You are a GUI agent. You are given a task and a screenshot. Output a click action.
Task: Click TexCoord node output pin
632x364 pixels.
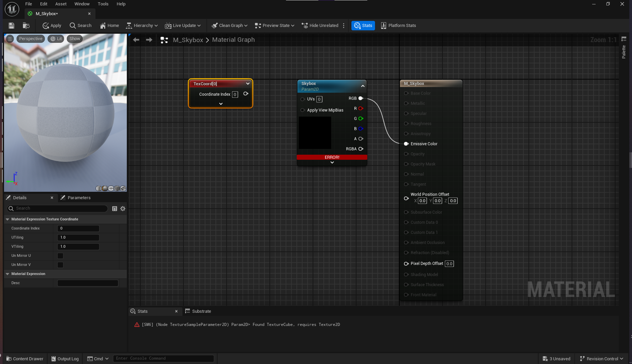tap(246, 94)
